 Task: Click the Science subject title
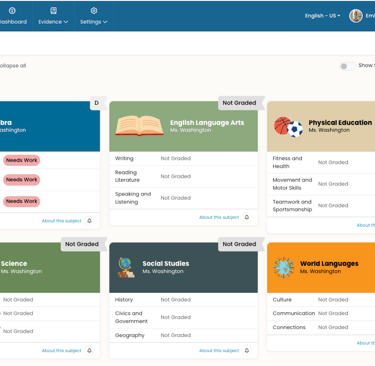click(14, 264)
